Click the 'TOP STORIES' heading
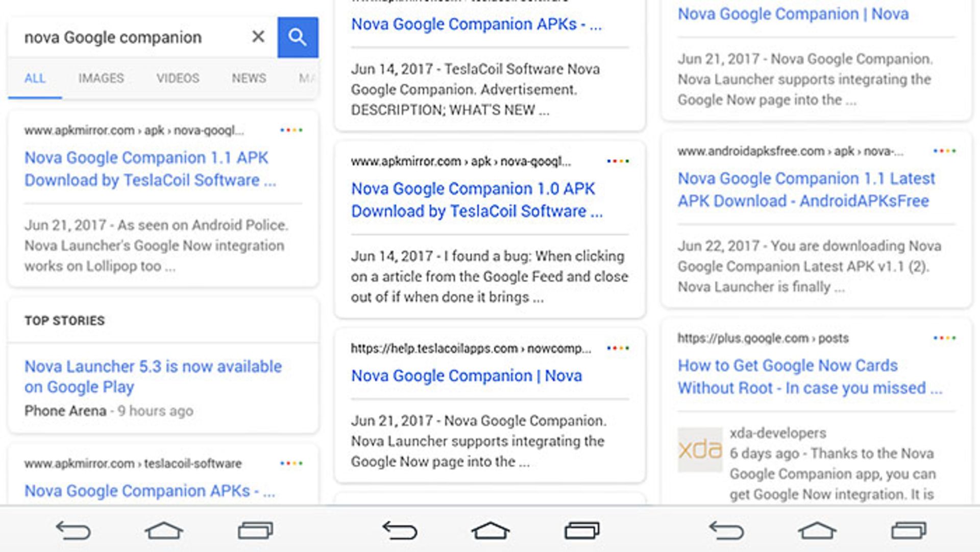Image resolution: width=980 pixels, height=552 pixels. pos(65,321)
